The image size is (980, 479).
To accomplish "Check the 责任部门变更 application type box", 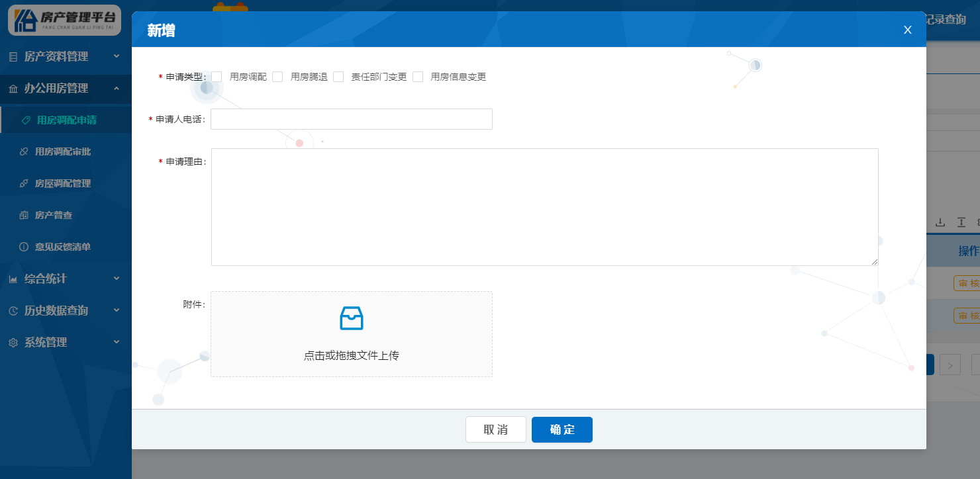I will click(338, 77).
